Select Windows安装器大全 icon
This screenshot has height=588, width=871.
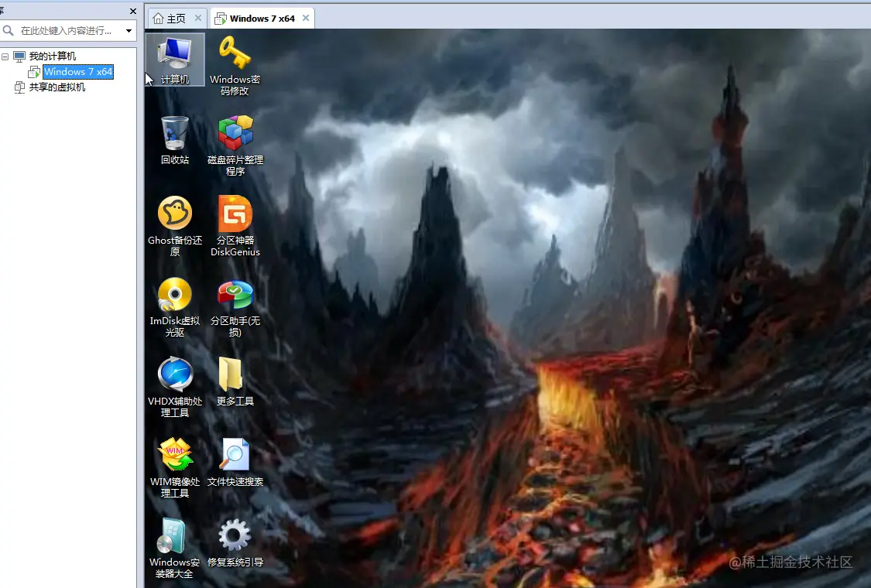[175, 548]
